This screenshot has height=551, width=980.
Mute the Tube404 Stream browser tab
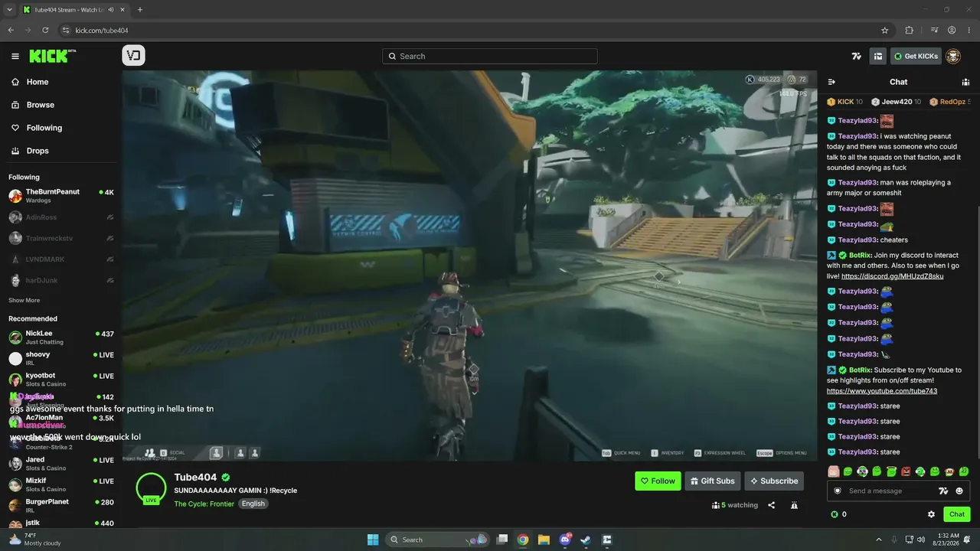tap(111, 10)
